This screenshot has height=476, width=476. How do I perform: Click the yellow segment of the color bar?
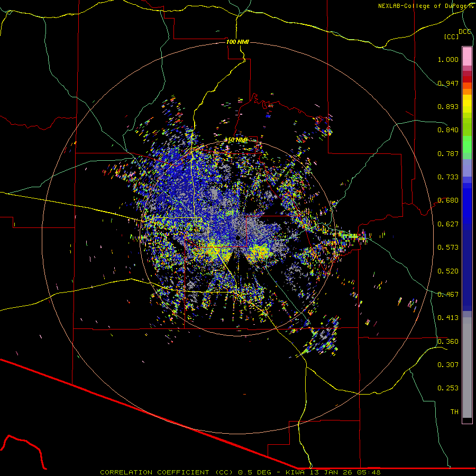(467, 104)
